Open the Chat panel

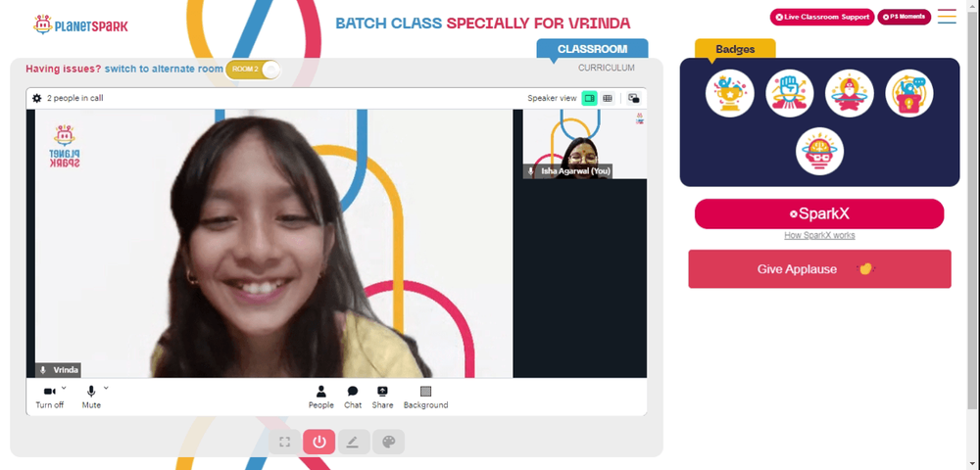pyautogui.click(x=353, y=397)
